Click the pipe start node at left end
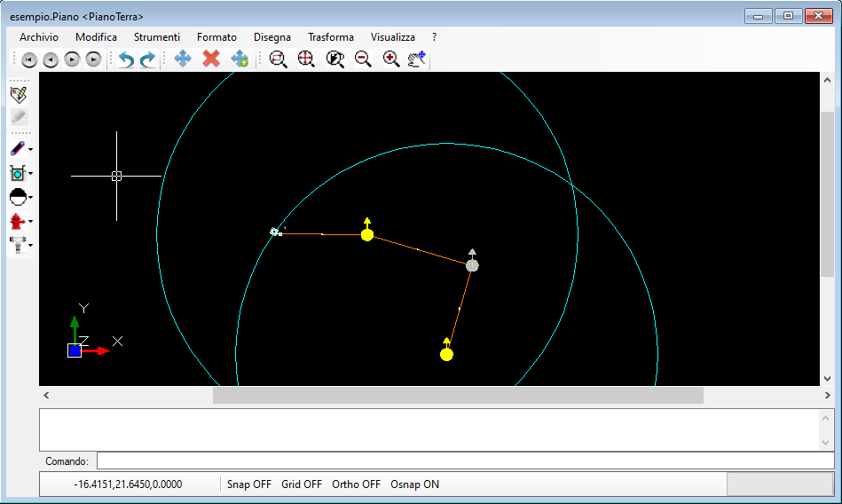842x504 pixels. click(274, 232)
